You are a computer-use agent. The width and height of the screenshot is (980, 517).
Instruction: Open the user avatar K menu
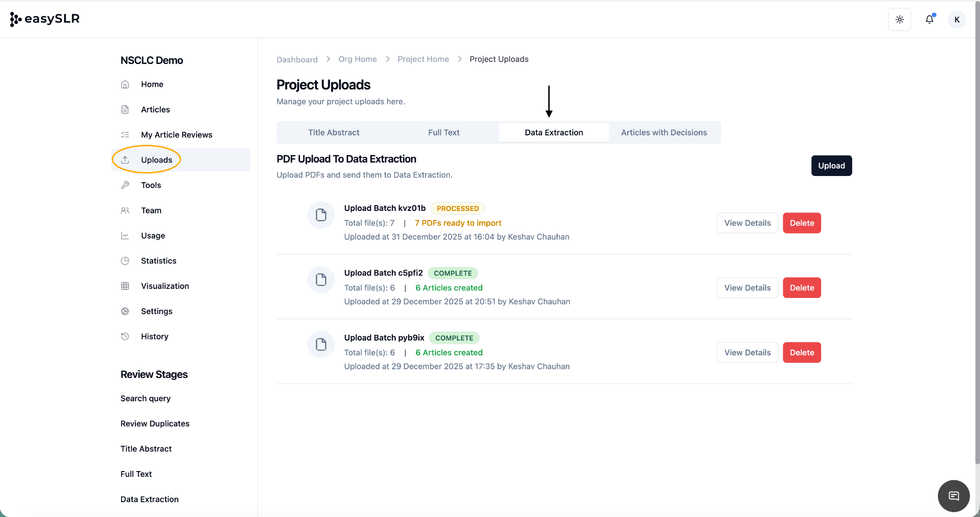click(x=957, y=20)
